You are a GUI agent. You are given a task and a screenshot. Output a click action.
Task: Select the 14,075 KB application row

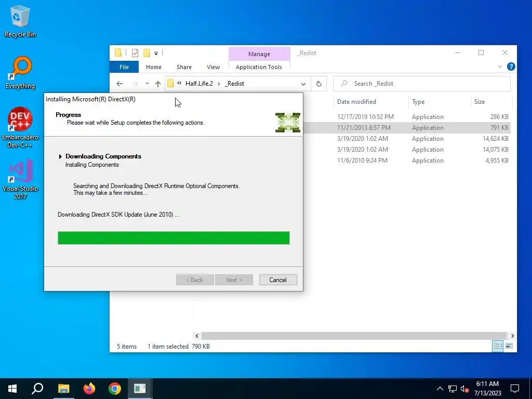(407, 149)
